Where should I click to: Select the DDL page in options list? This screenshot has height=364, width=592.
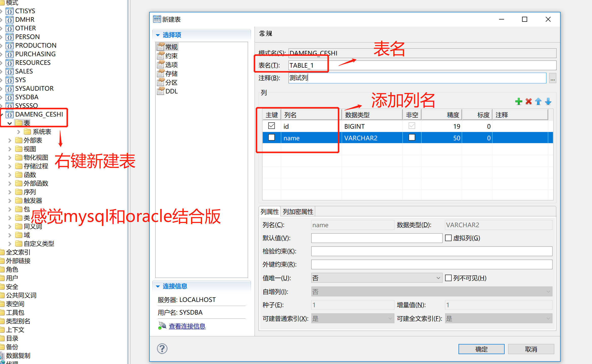(167, 91)
